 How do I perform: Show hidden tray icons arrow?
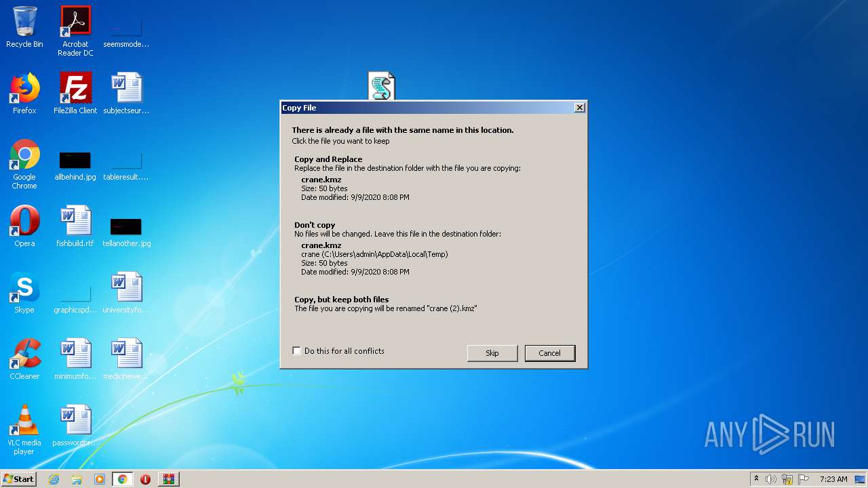click(x=756, y=479)
